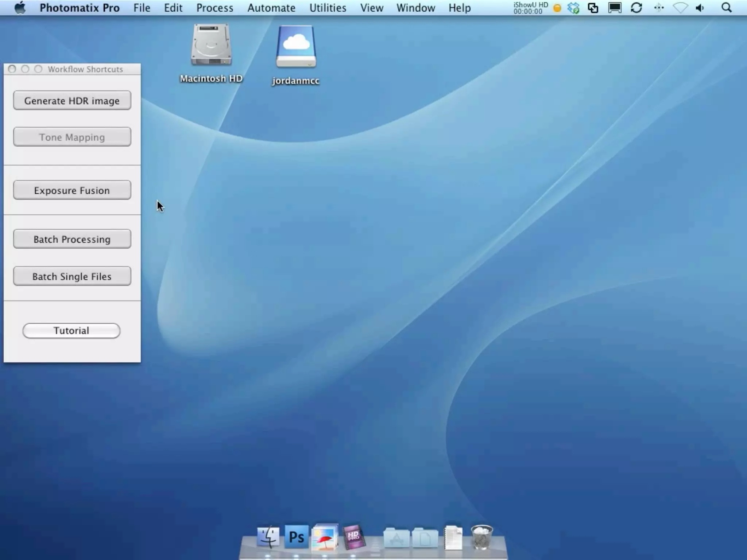Open the Applications folder stack in Dock
This screenshot has width=747, height=560.
click(396, 538)
